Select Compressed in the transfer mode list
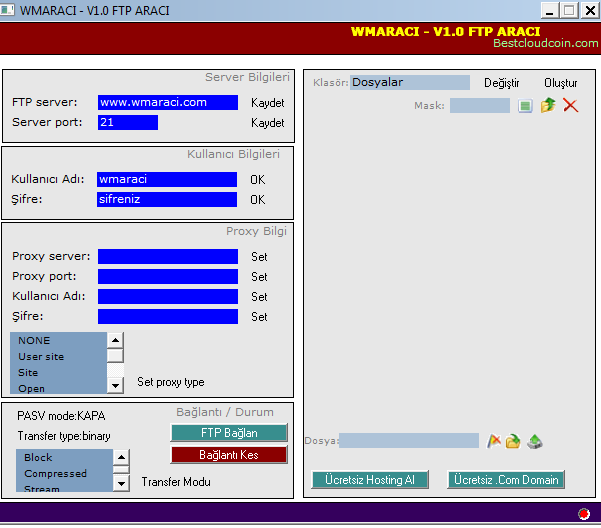 64,473
